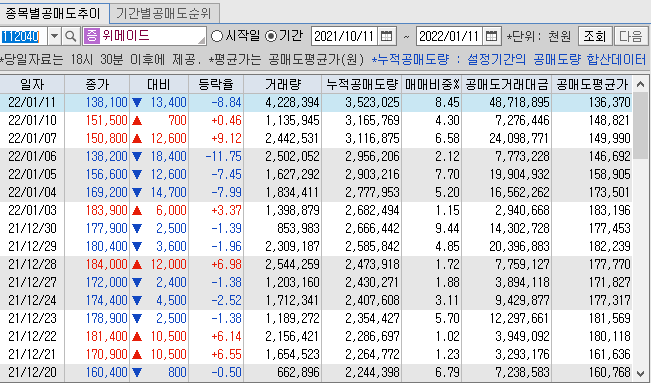Click the 종가 column header
The image size is (651, 383).
click(x=97, y=84)
